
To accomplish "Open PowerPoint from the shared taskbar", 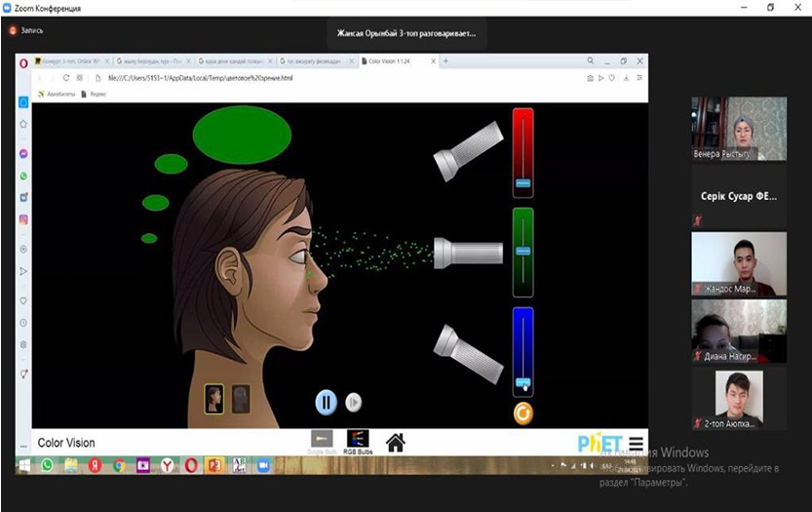I will point(214,465).
